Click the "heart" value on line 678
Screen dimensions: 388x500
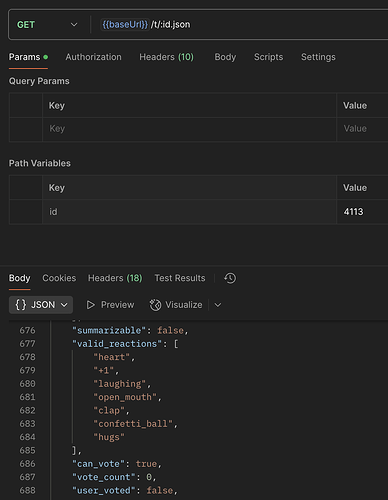point(112,357)
